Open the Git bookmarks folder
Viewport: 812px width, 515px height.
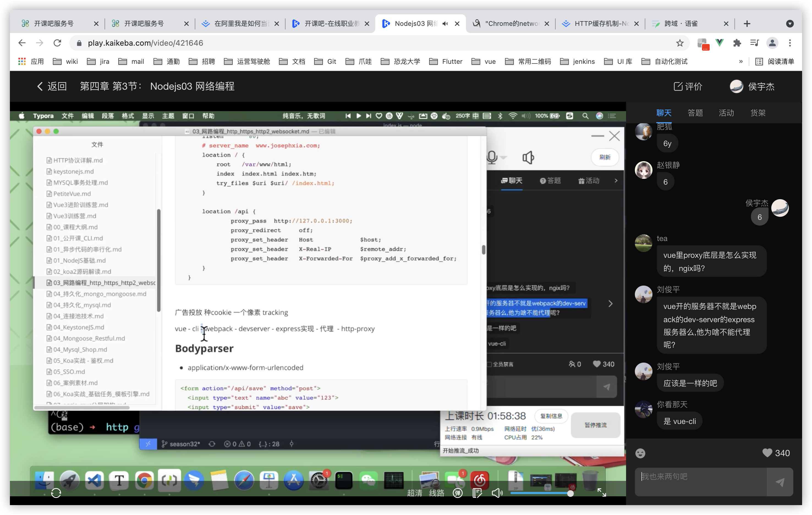pos(325,61)
